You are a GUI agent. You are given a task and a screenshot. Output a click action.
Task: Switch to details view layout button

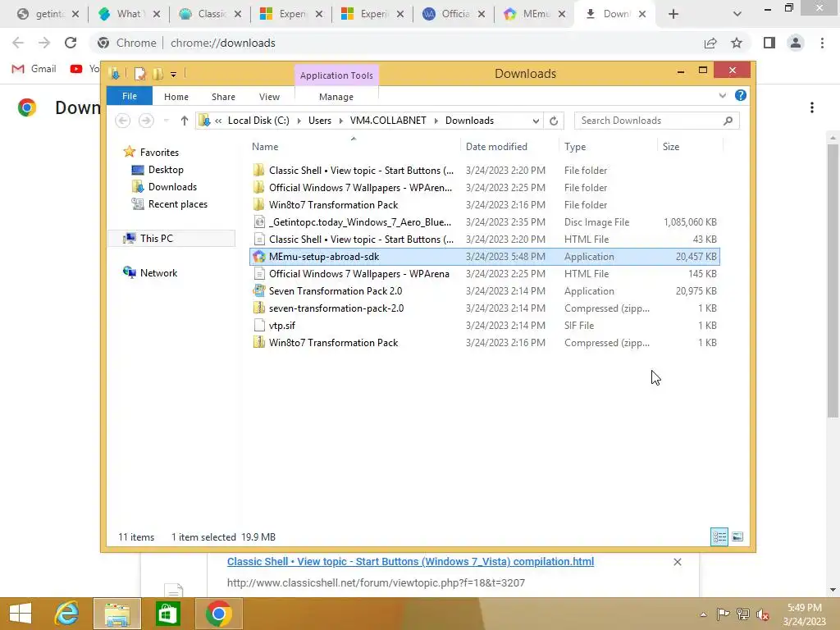[719, 536]
